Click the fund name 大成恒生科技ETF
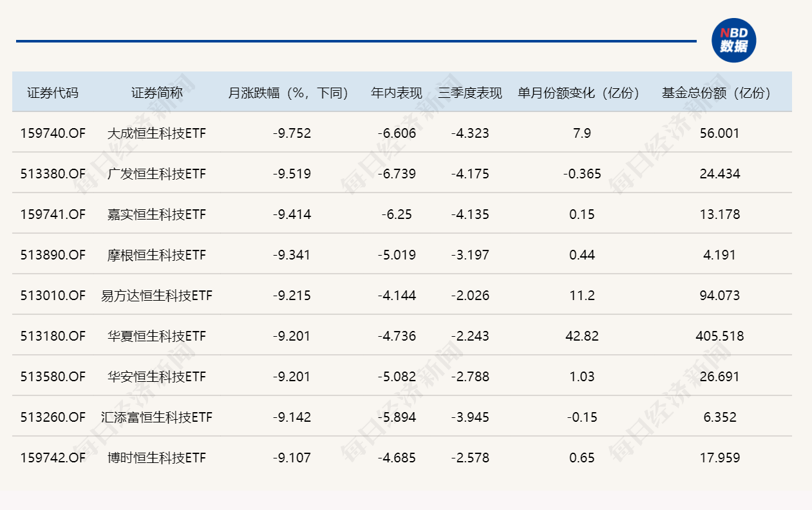Image resolution: width=812 pixels, height=510 pixels. 157,133
